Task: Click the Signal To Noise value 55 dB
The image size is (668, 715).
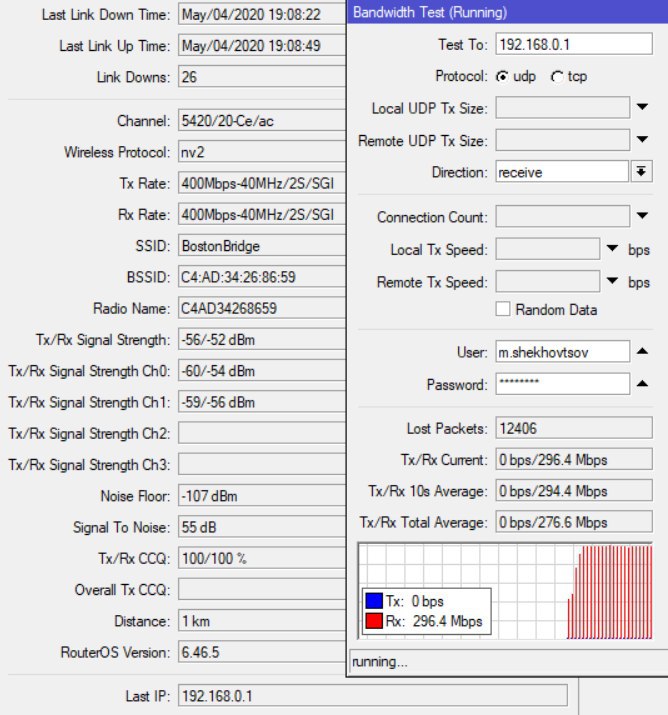Action: [262, 527]
